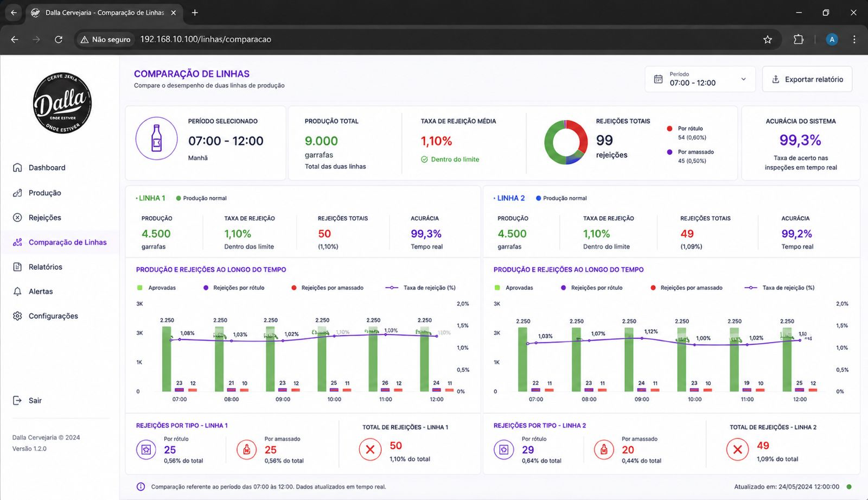Screen dimensions: 868x500
Task: Click the 99,3% system accuracy value
Action: coord(800,141)
